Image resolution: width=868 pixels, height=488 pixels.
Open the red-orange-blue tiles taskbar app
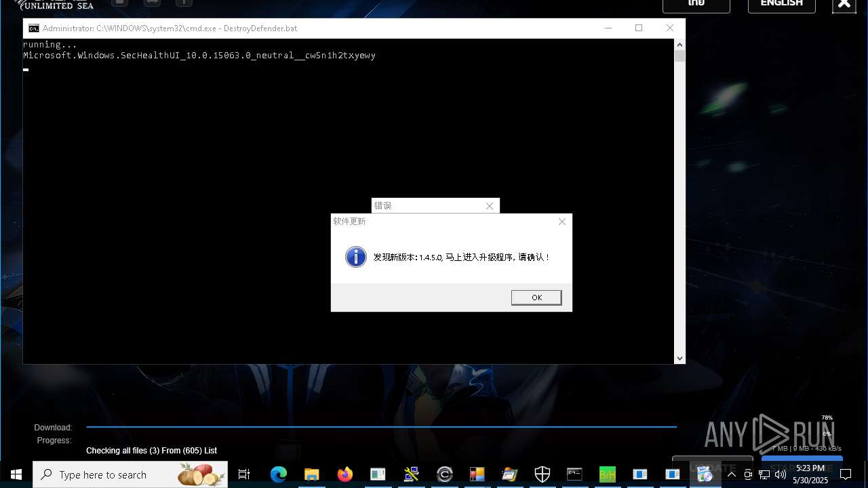point(477,474)
